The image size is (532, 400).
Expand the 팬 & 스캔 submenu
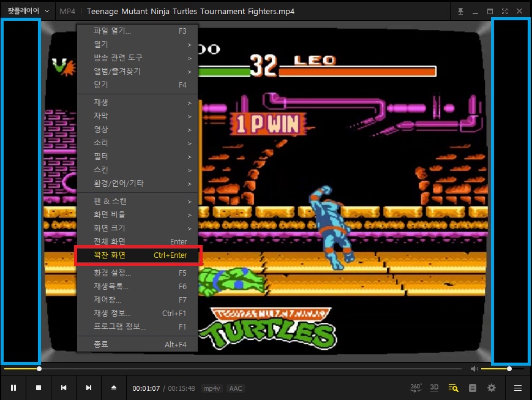pos(137,202)
